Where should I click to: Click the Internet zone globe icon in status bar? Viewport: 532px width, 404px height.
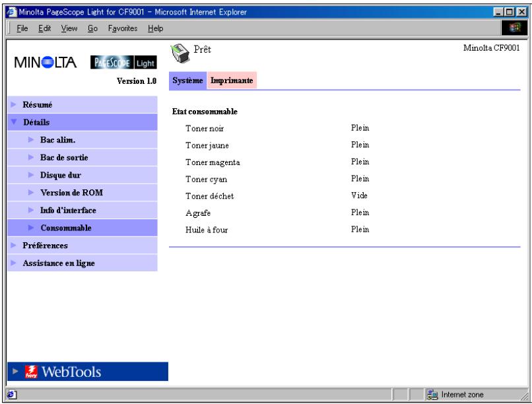tap(432, 395)
